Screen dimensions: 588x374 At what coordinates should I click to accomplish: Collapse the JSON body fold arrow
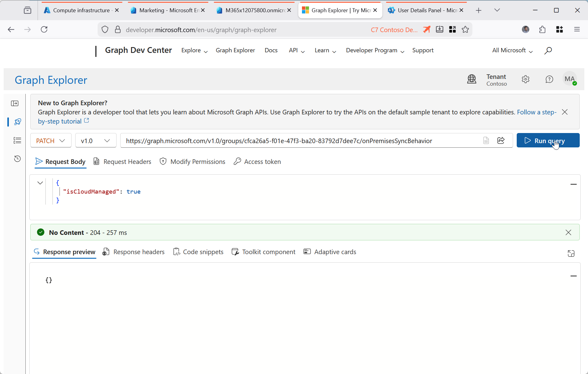coord(40,183)
